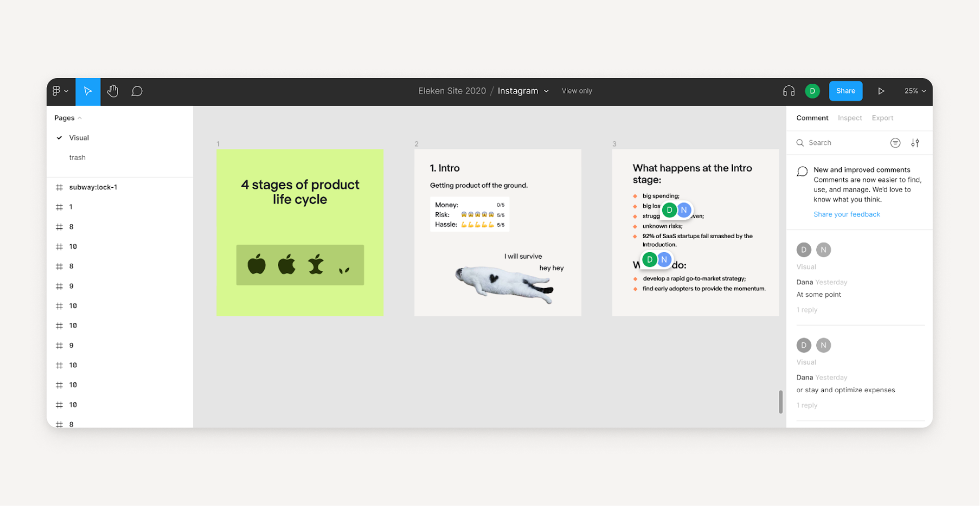Open comment sorting options icon
The image size is (980, 506).
click(x=915, y=143)
